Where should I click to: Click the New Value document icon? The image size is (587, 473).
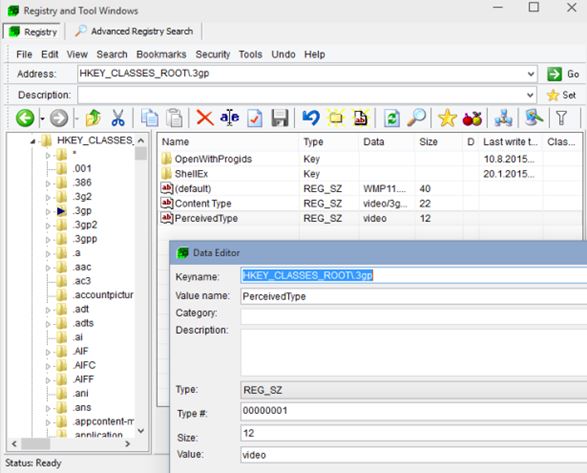tap(361, 118)
